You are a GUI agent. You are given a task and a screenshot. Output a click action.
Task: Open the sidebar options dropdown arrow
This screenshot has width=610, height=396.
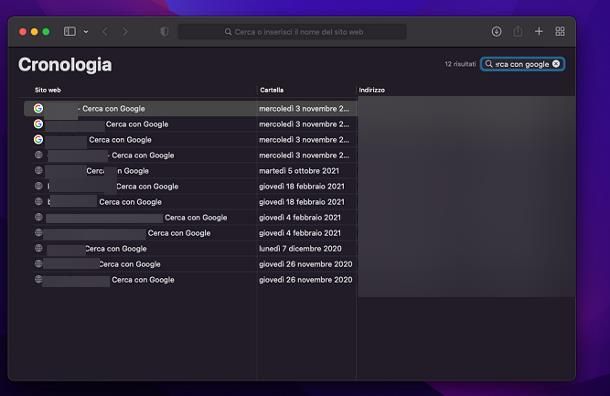coord(86,32)
